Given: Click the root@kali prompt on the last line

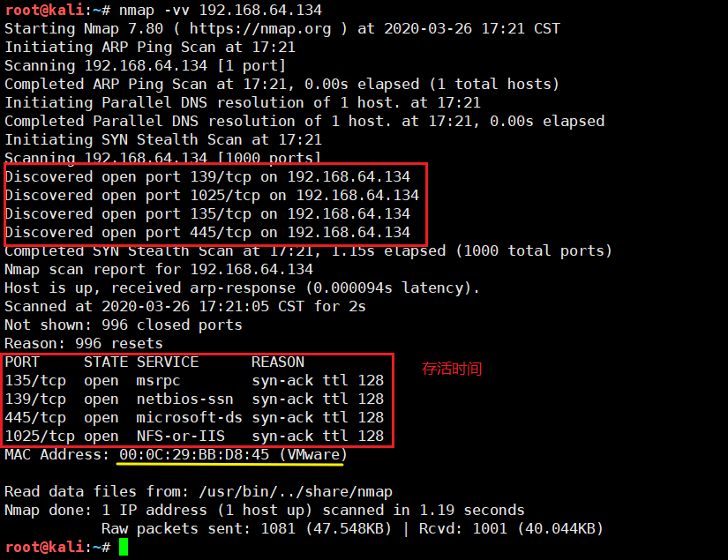Looking at the screenshot, I should pos(44,547).
